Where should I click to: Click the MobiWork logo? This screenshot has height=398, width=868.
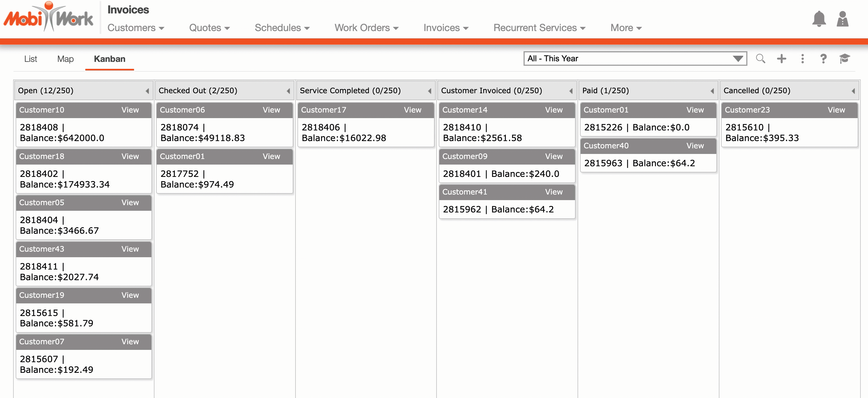point(48,17)
